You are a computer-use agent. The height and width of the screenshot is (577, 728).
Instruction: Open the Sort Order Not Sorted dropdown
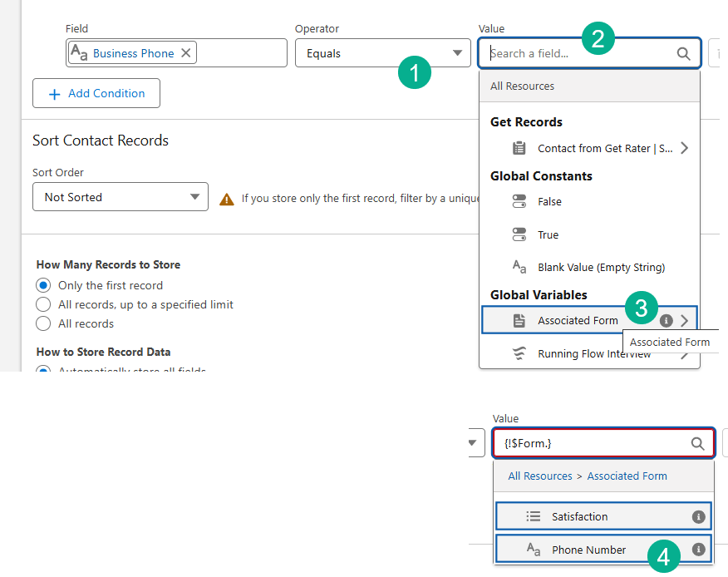click(x=121, y=197)
